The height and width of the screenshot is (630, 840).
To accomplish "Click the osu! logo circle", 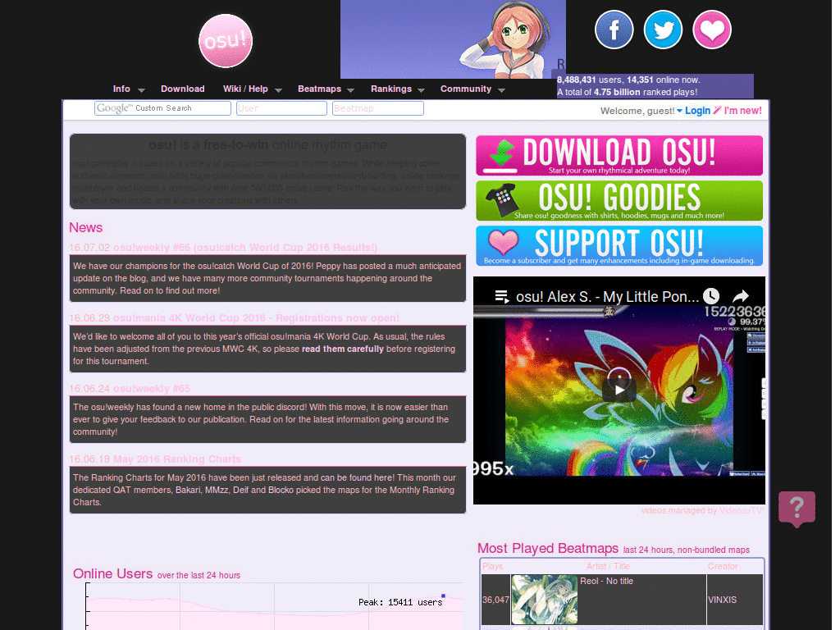I will pyautogui.click(x=226, y=41).
